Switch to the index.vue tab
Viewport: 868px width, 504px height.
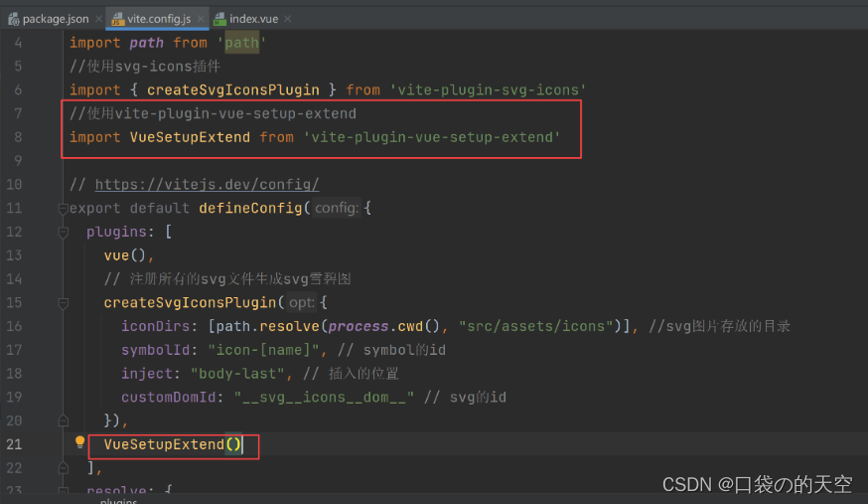253,19
